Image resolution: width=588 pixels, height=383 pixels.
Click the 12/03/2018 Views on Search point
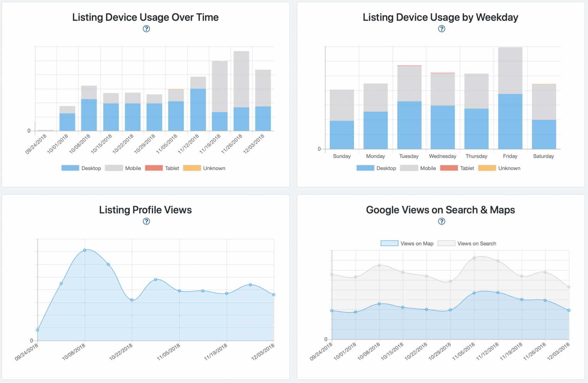(x=569, y=287)
